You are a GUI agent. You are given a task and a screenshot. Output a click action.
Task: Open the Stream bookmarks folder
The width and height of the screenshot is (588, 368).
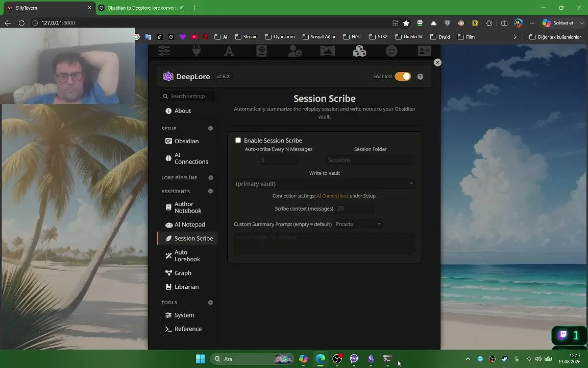(247, 37)
